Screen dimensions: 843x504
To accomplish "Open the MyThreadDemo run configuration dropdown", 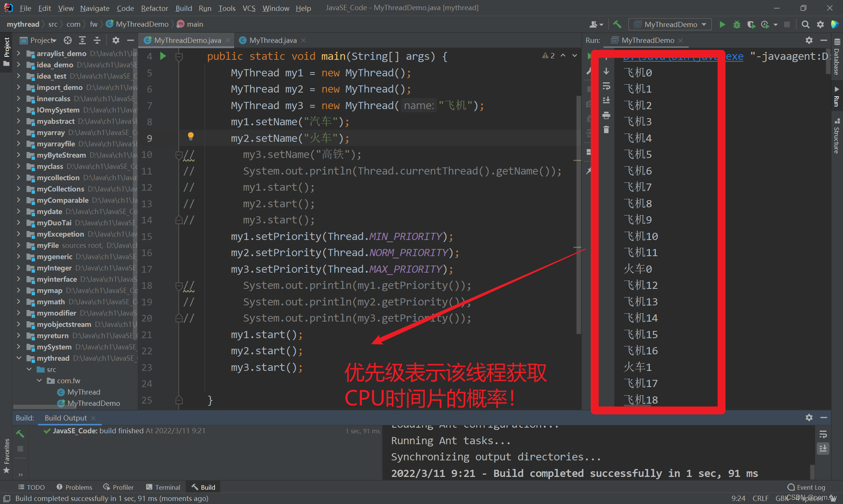I will (x=671, y=24).
